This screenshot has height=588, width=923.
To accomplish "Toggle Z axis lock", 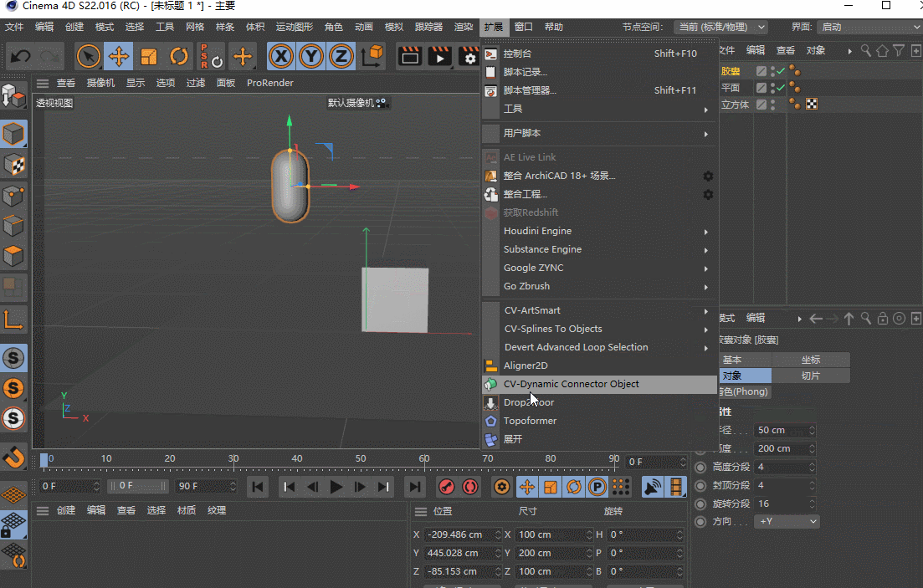I will [x=341, y=57].
